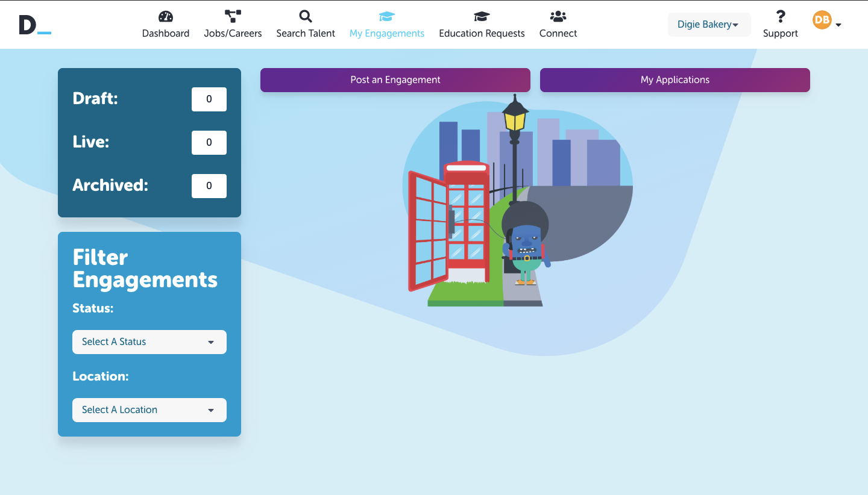Click the Connect people icon
Viewport: 868px width, 495px height.
pos(558,16)
